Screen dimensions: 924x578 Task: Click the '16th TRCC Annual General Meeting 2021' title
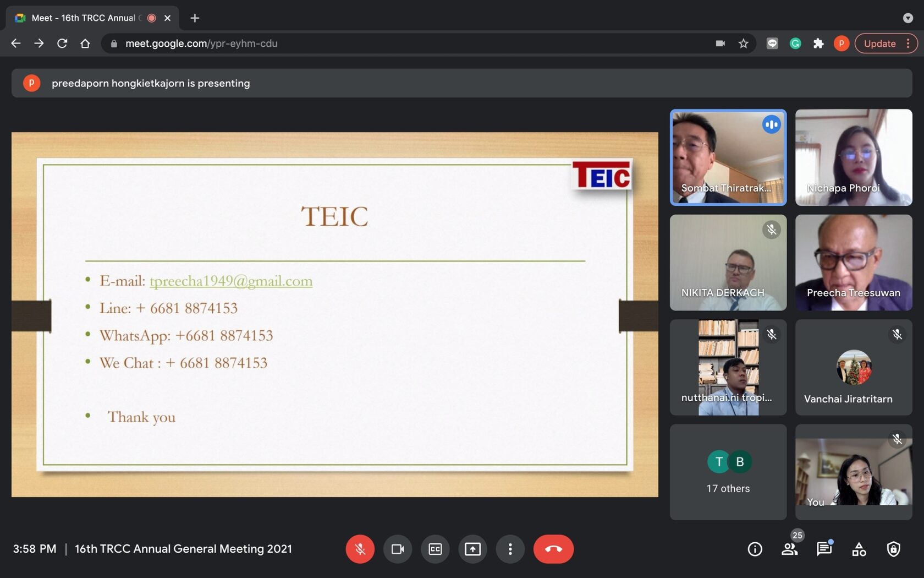click(183, 549)
